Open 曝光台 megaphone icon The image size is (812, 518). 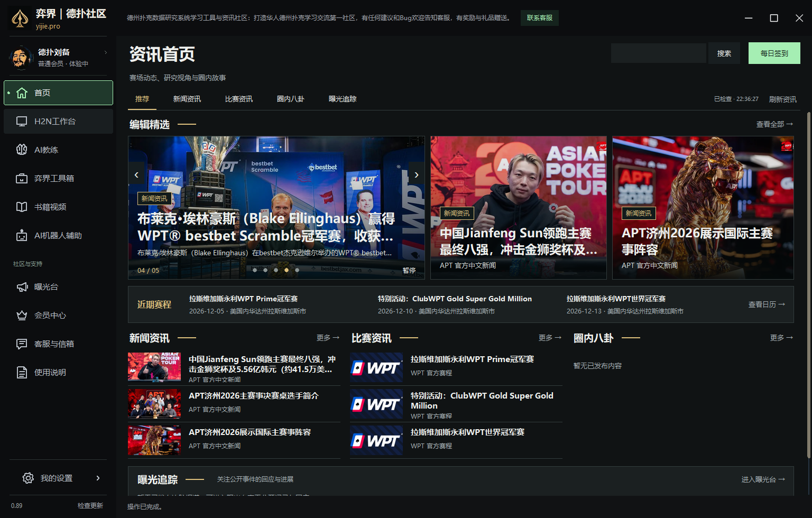click(22, 287)
